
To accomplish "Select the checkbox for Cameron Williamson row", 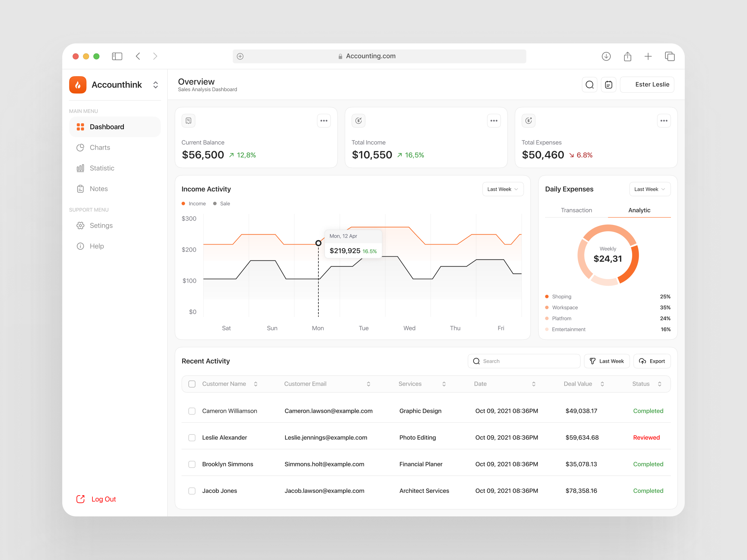I will click(192, 411).
